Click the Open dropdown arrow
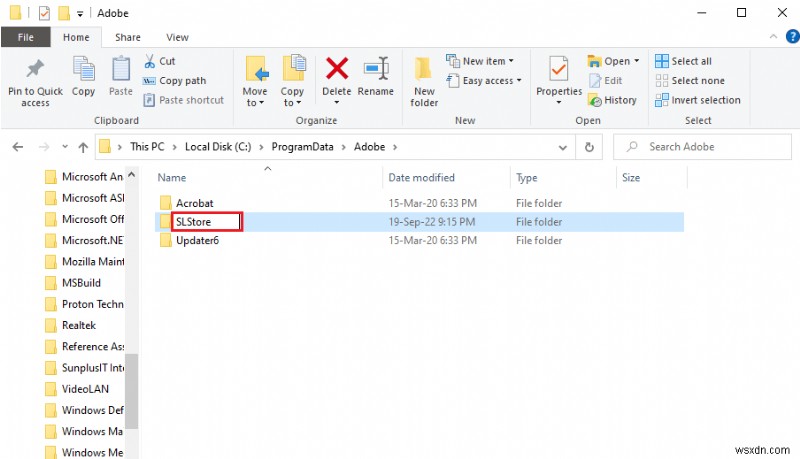The width and height of the screenshot is (800, 459). point(636,61)
